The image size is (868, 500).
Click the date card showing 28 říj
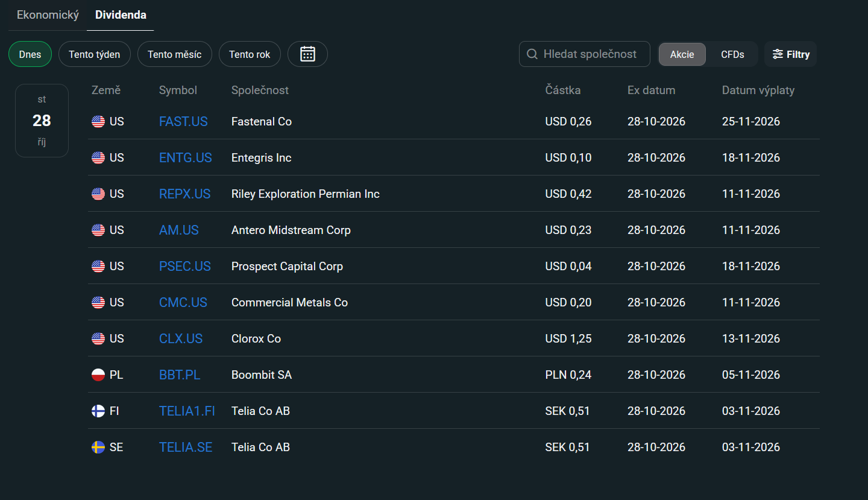(x=42, y=121)
